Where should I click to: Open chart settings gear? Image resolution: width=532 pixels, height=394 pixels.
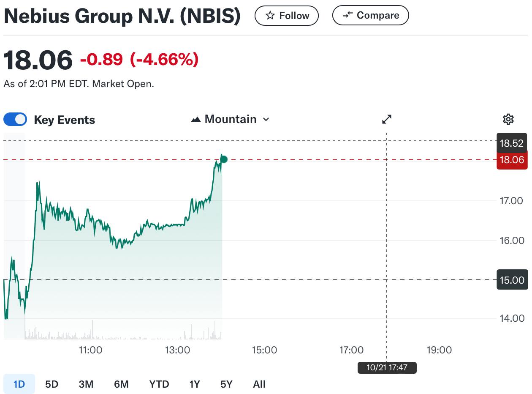coord(508,120)
